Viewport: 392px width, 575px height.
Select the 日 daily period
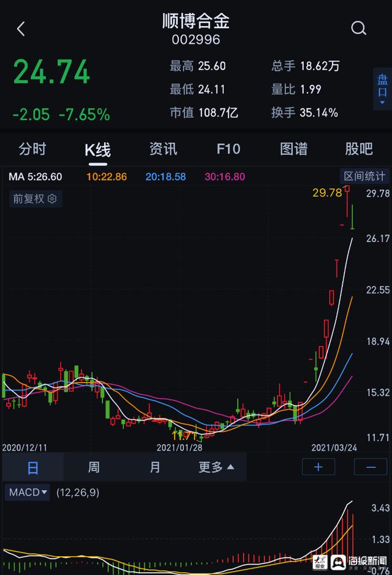coord(32,467)
